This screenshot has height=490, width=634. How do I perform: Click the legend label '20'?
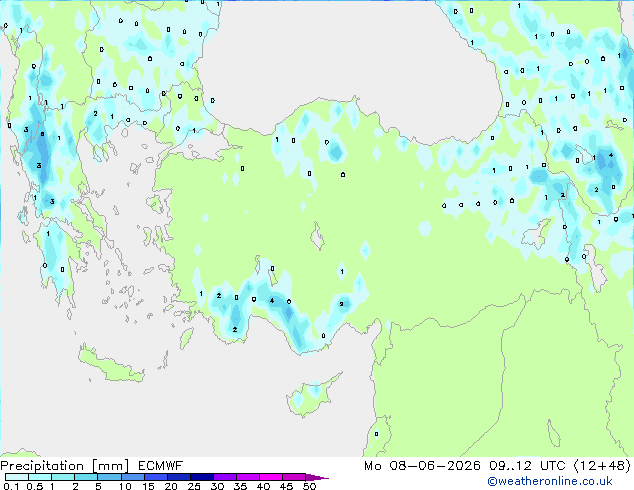coord(171,486)
